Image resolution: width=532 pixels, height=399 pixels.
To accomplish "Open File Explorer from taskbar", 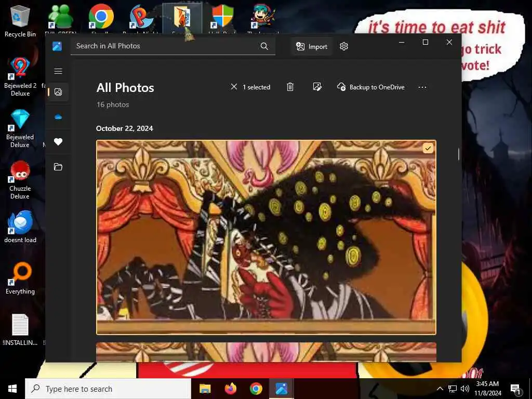I will 205,389.
